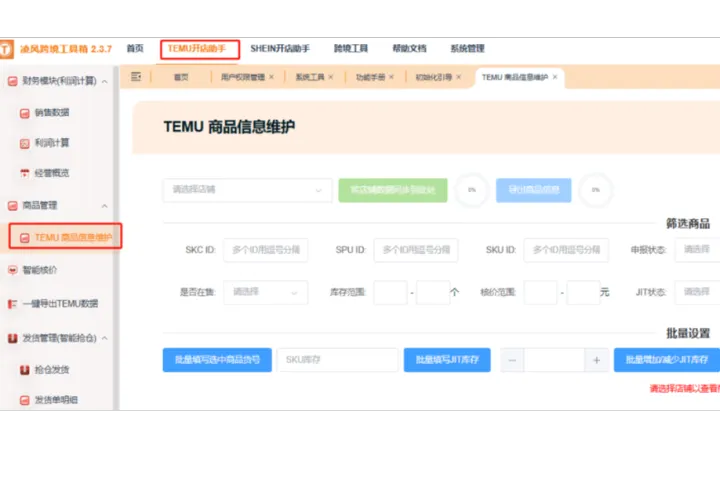Click the SKU ID input field

(566, 250)
